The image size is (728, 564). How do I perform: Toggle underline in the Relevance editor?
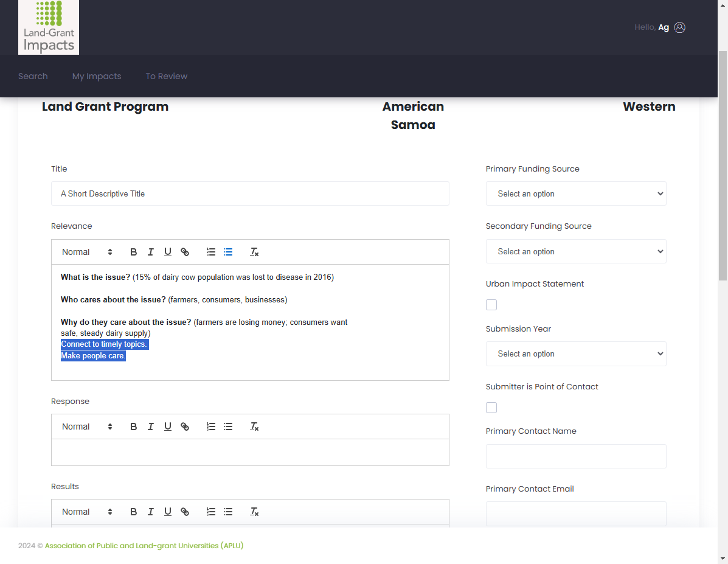coord(168,252)
